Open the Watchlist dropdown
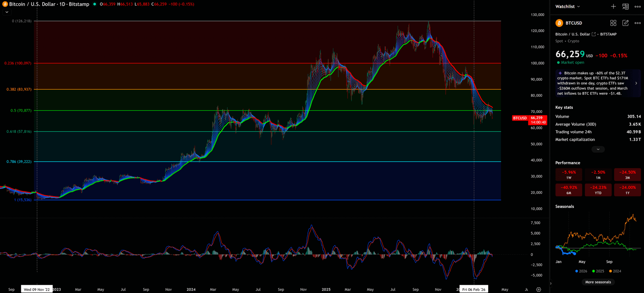 (x=568, y=6)
